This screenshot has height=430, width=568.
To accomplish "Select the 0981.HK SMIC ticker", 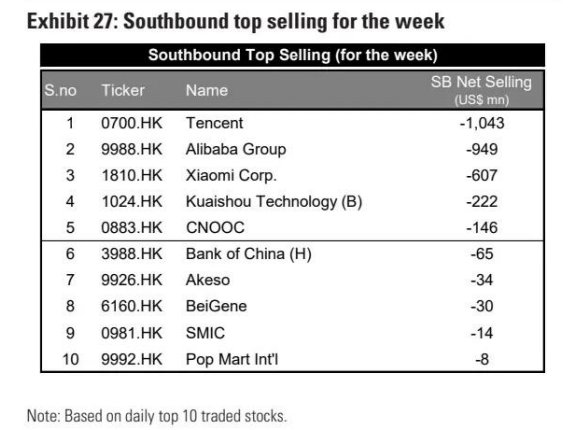I will click(x=132, y=333).
